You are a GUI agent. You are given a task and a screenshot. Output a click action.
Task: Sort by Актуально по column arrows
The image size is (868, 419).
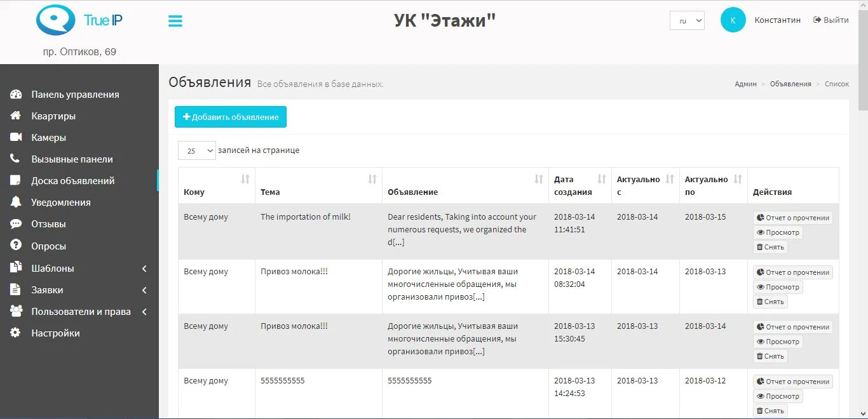click(x=738, y=179)
